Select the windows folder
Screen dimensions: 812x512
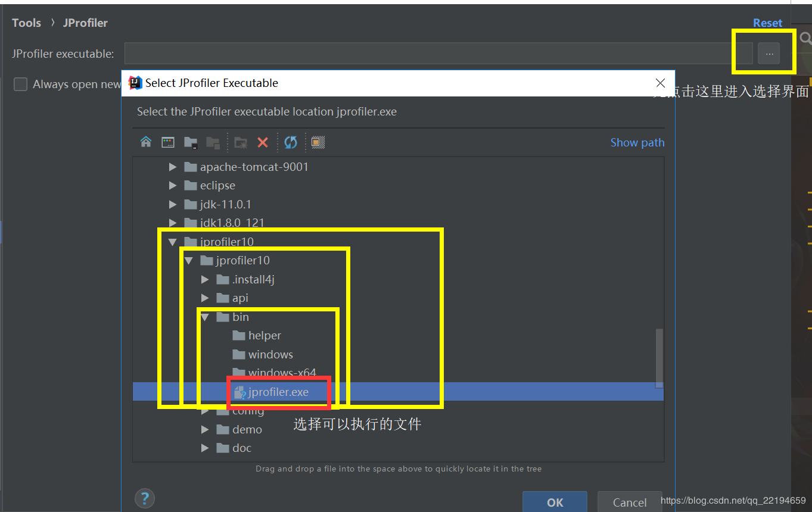pyautogui.click(x=263, y=355)
